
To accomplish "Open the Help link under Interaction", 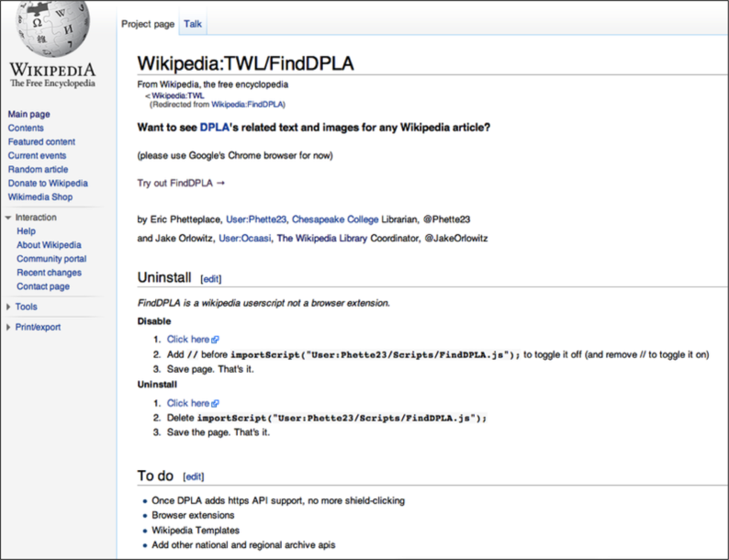I will click(x=26, y=231).
